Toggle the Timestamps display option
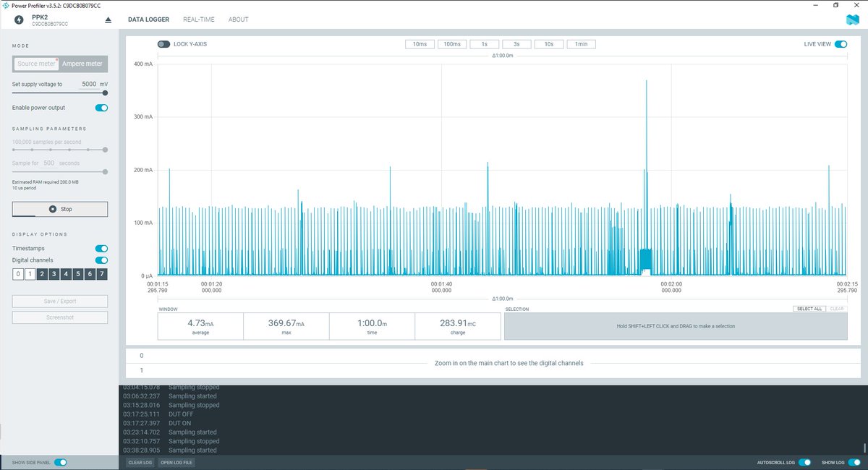 101,248
